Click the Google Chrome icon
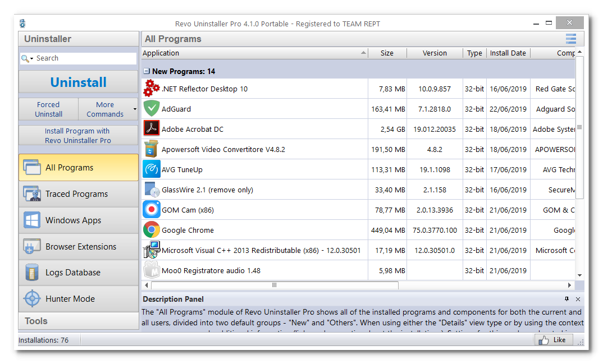This screenshot has width=603, height=364. 151,229
